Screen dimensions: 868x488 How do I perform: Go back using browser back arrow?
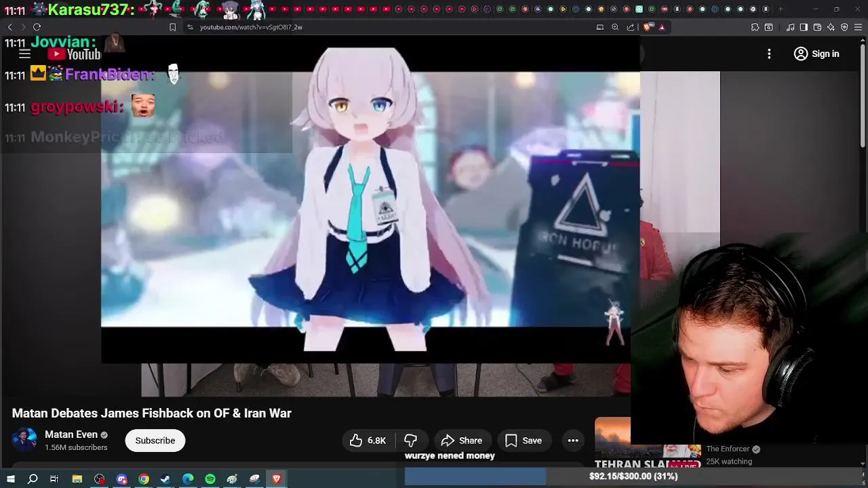point(9,27)
